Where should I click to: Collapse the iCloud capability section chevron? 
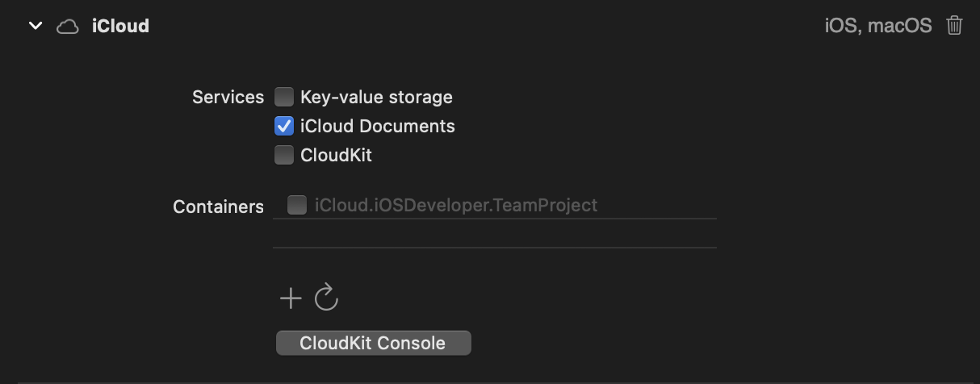click(x=36, y=26)
